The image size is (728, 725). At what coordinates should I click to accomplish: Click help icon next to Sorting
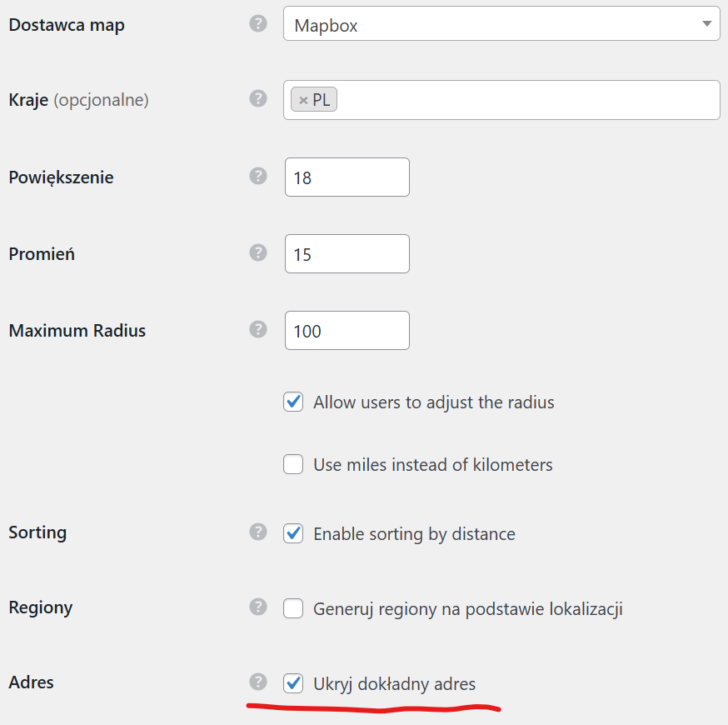pyautogui.click(x=258, y=531)
